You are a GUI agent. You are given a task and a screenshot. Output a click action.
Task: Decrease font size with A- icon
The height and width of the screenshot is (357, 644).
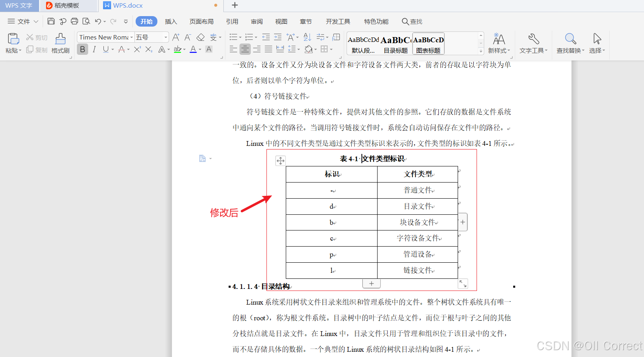click(188, 37)
